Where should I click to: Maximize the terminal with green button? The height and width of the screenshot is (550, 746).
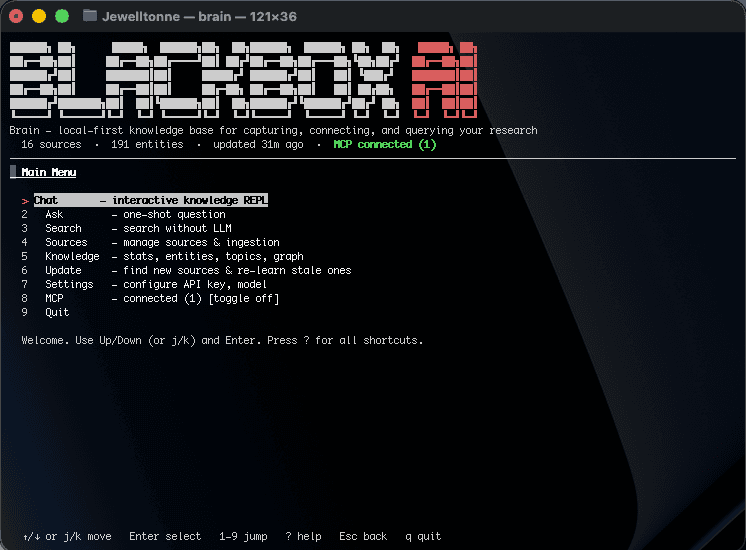(62, 16)
